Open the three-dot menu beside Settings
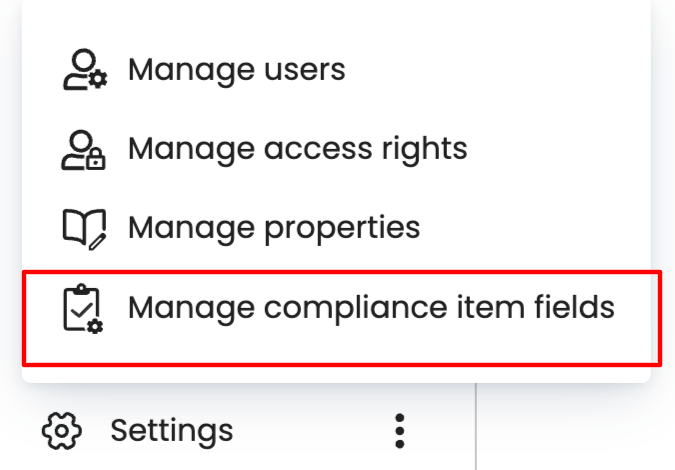675x470 pixels. [399, 431]
